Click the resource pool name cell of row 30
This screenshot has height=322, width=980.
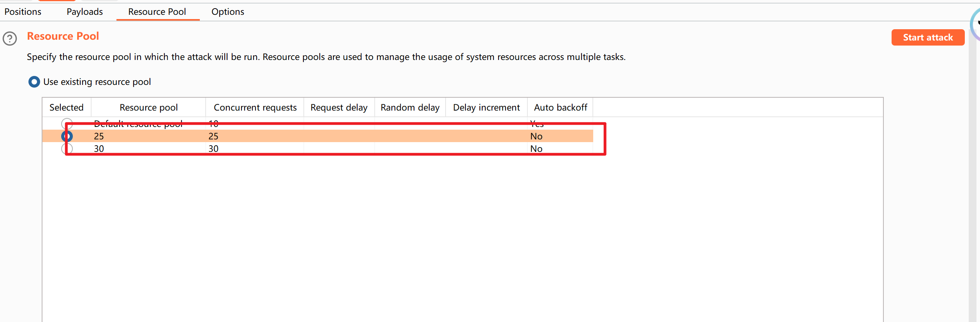tap(99, 149)
